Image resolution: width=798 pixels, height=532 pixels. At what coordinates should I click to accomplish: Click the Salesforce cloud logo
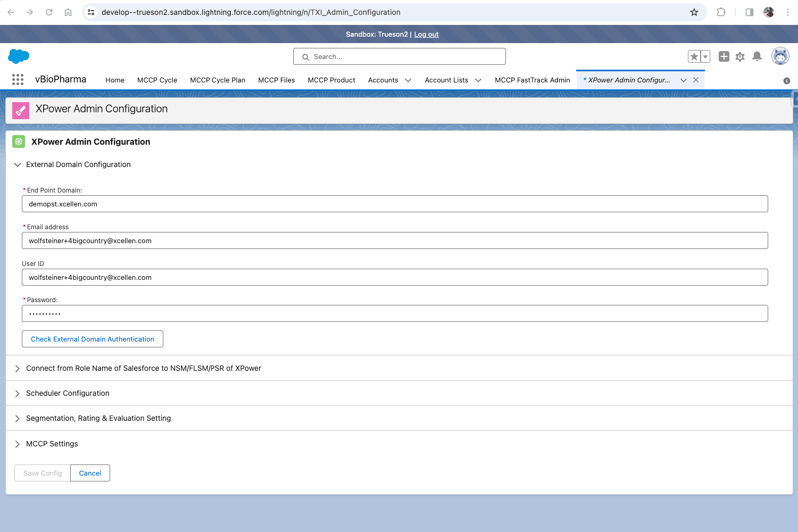[19, 56]
